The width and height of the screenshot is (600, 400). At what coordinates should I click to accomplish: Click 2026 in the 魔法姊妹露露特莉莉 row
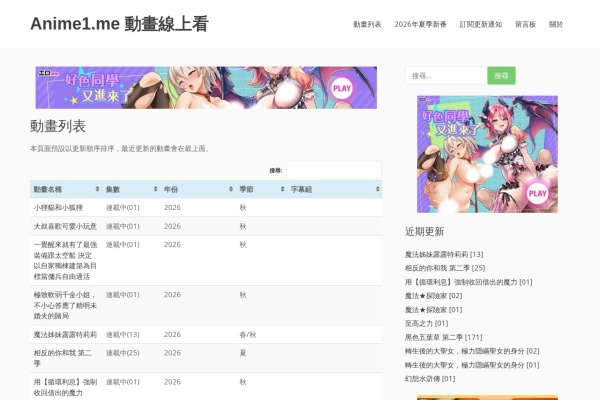(x=172, y=335)
